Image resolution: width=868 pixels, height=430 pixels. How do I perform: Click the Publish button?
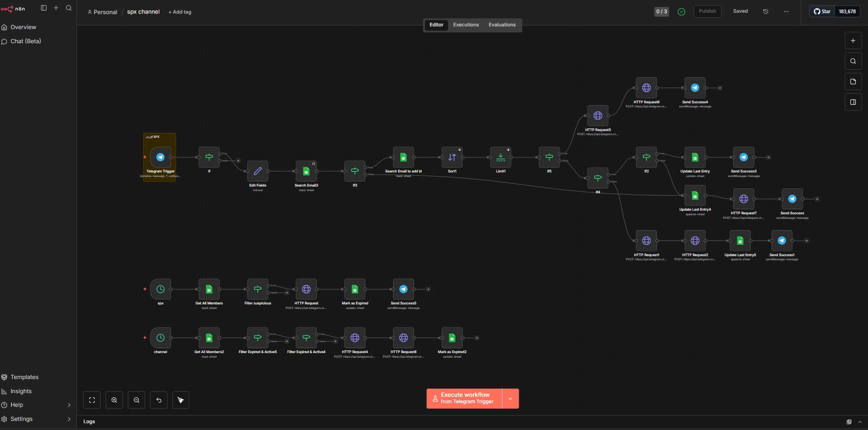(x=707, y=11)
